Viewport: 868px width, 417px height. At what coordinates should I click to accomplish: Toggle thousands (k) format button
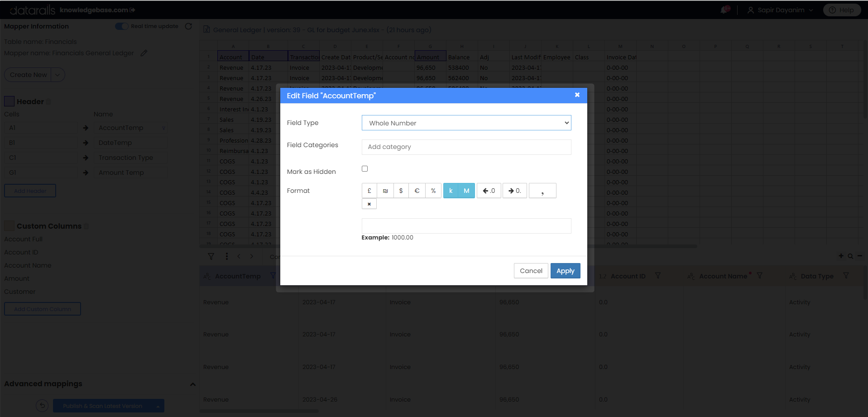point(451,191)
